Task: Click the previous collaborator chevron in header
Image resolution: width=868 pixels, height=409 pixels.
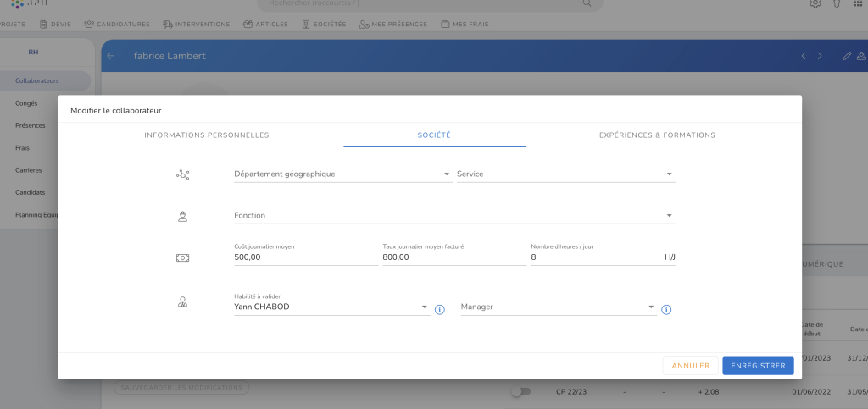Action: (x=804, y=56)
